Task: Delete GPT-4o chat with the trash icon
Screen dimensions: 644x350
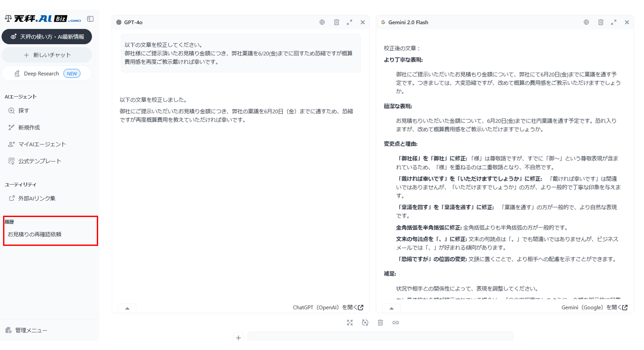Action: [x=336, y=22]
